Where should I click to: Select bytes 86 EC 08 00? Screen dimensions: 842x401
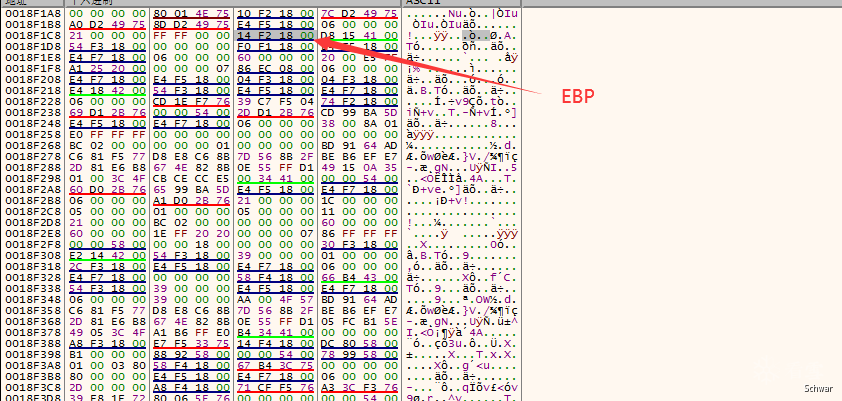275,69
